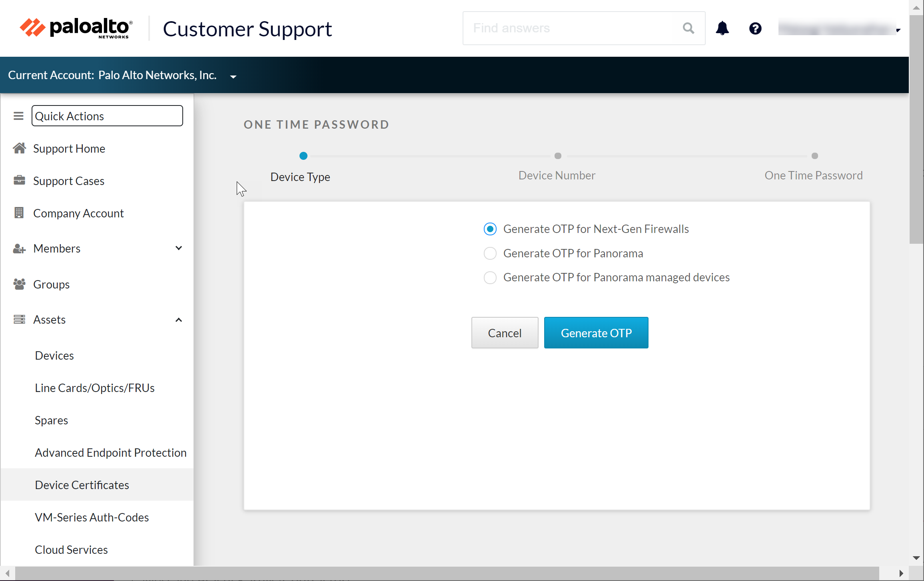Image resolution: width=924 pixels, height=581 pixels.
Task: Toggle the hamburger menu icon
Action: coord(18,116)
